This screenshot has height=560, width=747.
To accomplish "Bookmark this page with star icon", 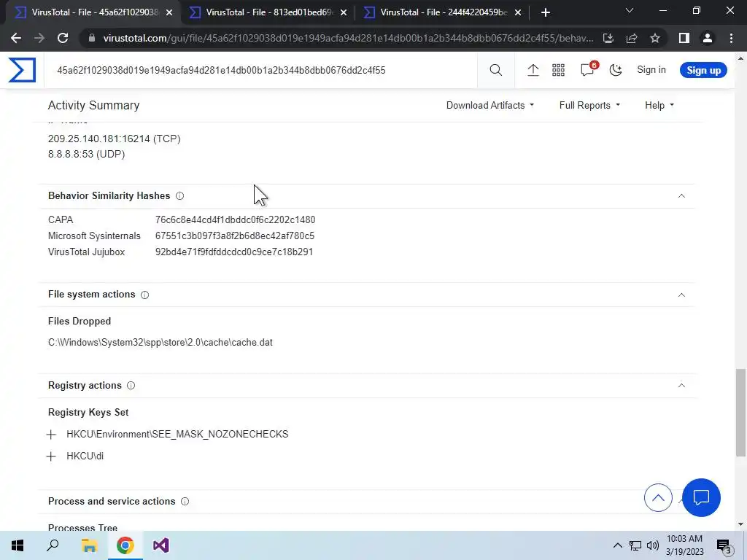I will pos(655,38).
